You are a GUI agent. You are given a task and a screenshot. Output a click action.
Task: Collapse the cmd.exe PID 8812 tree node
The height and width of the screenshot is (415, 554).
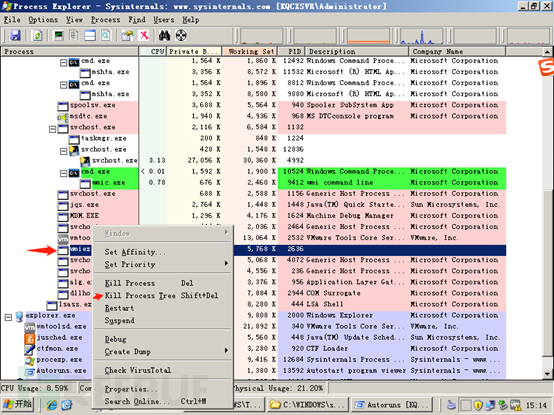[63, 85]
